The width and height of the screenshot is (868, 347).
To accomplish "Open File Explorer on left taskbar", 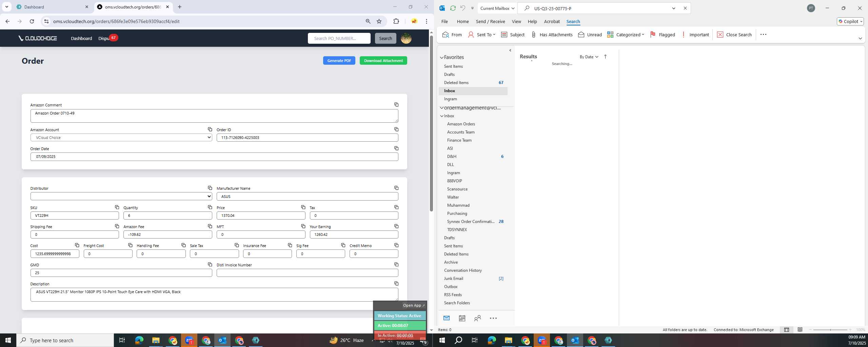I will pyautogui.click(x=156, y=340).
